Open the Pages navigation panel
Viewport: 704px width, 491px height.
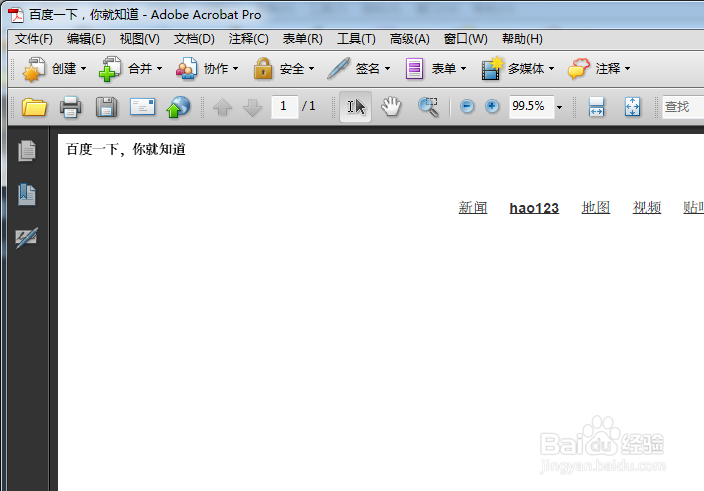pyautogui.click(x=27, y=150)
